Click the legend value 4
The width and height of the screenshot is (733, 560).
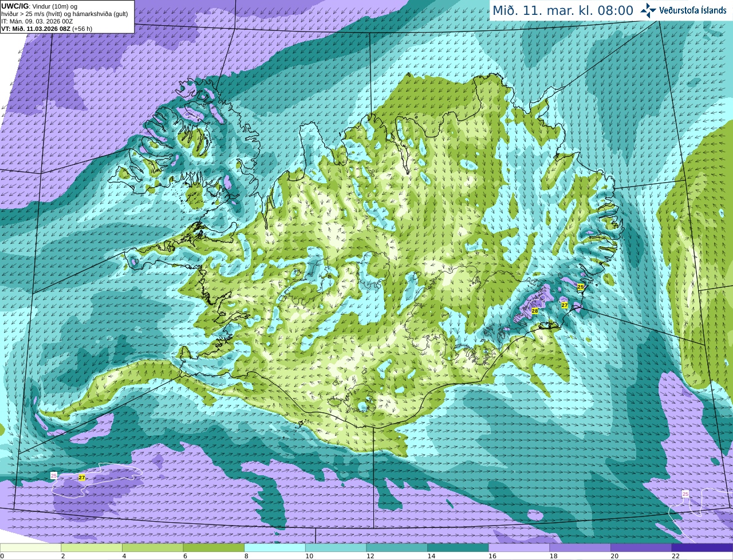coord(124,556)
